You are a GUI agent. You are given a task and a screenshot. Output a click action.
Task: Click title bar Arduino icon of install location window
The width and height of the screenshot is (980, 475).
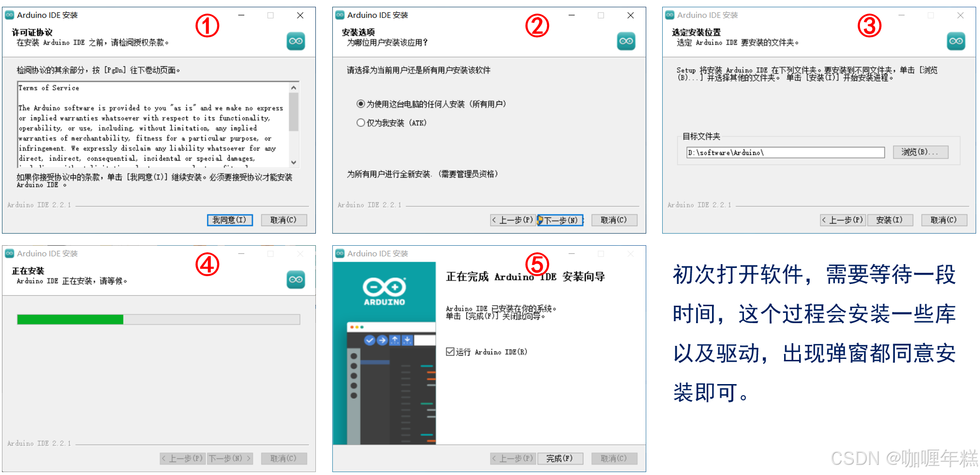[x=670, y=15]
